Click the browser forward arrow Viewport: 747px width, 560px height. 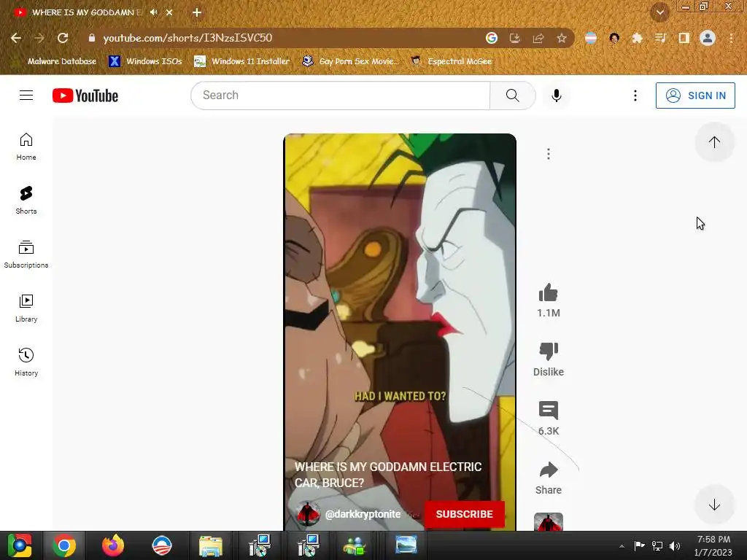pyautogui.click(x=39, y=38)
